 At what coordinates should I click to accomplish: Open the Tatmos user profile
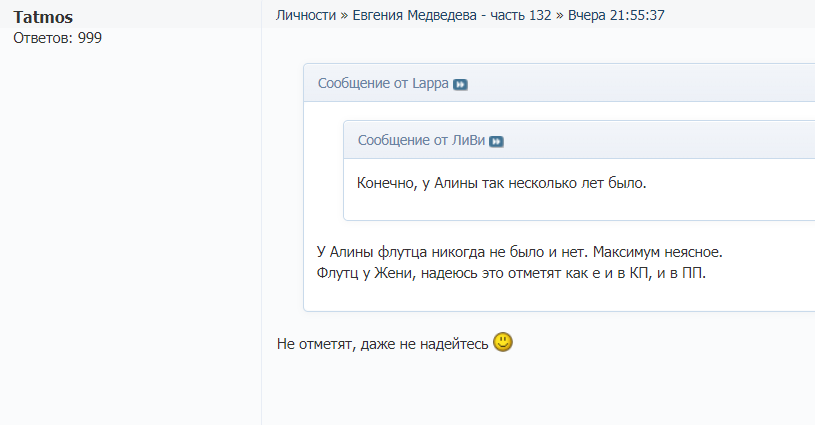click(43, 18)
